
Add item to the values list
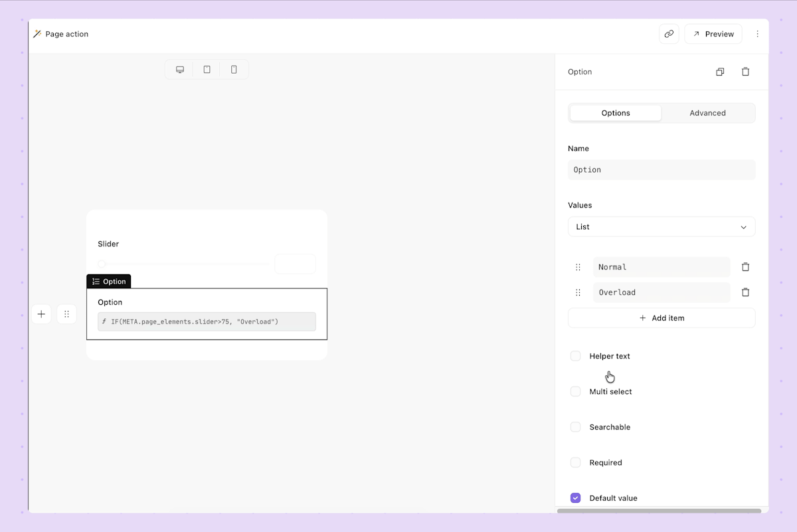(662, 318)
